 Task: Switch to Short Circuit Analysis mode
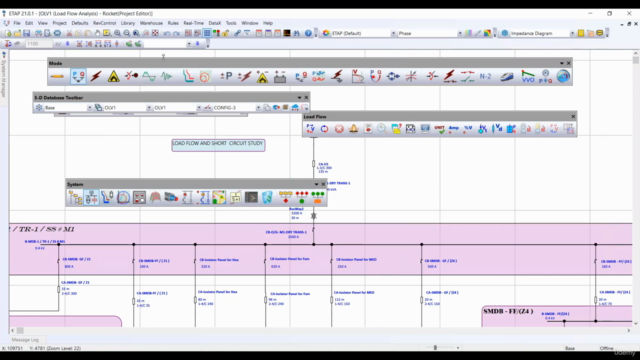point(96,76)
